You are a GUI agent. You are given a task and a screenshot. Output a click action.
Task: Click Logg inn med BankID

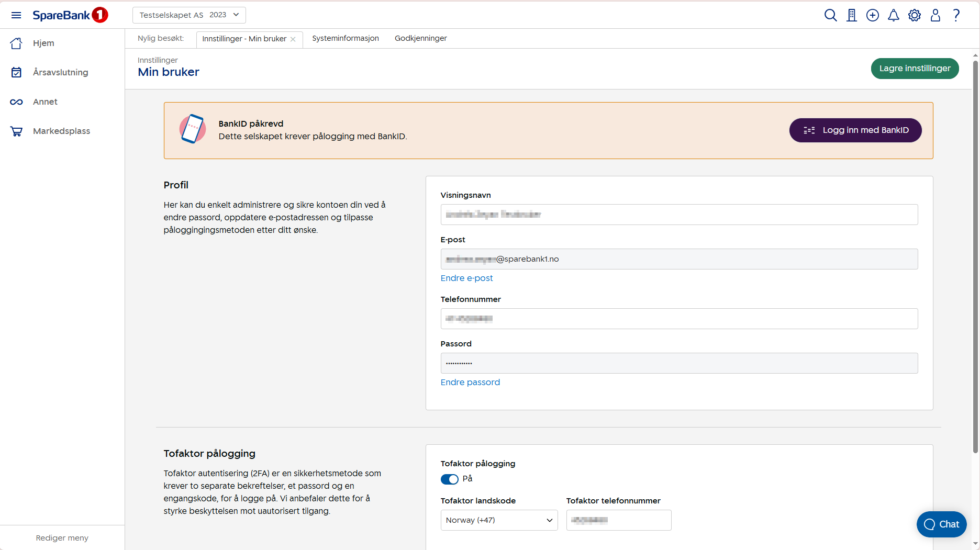855,130
